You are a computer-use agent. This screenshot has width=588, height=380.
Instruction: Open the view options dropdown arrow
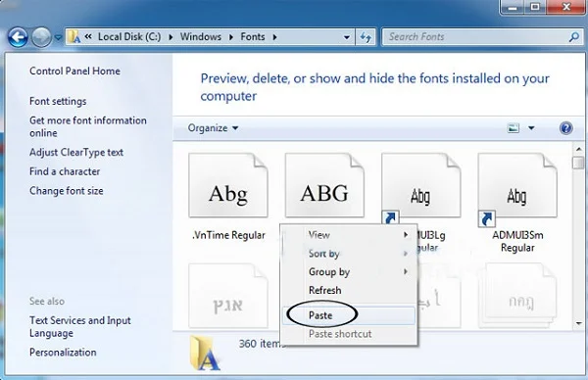(x=531, y=128)
